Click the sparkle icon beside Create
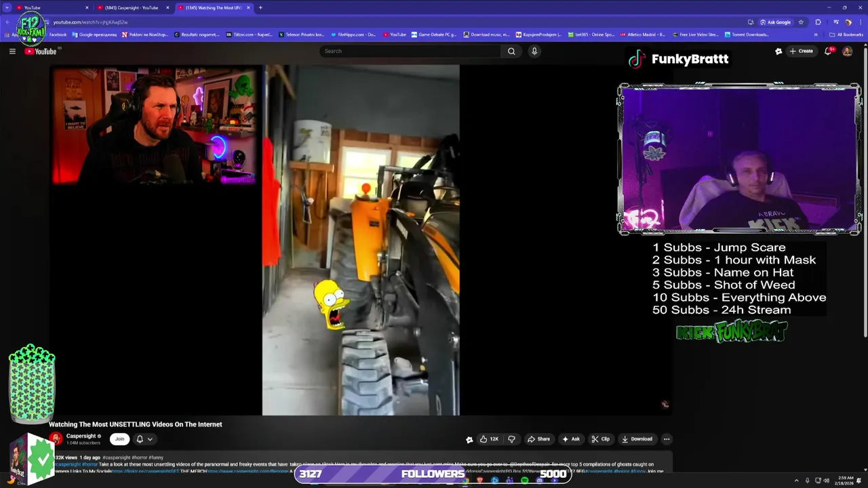 [778, 51]
